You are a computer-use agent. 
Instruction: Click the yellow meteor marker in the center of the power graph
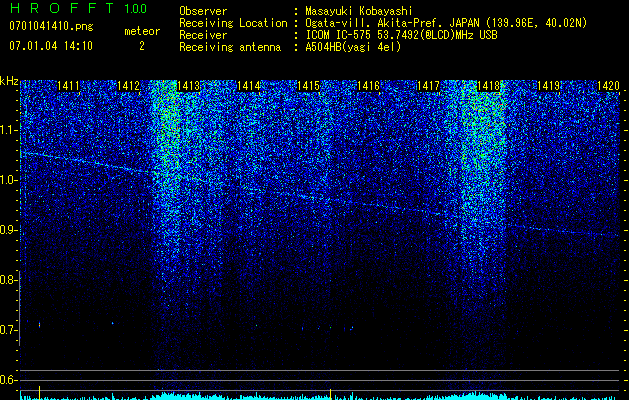[330, 393]
